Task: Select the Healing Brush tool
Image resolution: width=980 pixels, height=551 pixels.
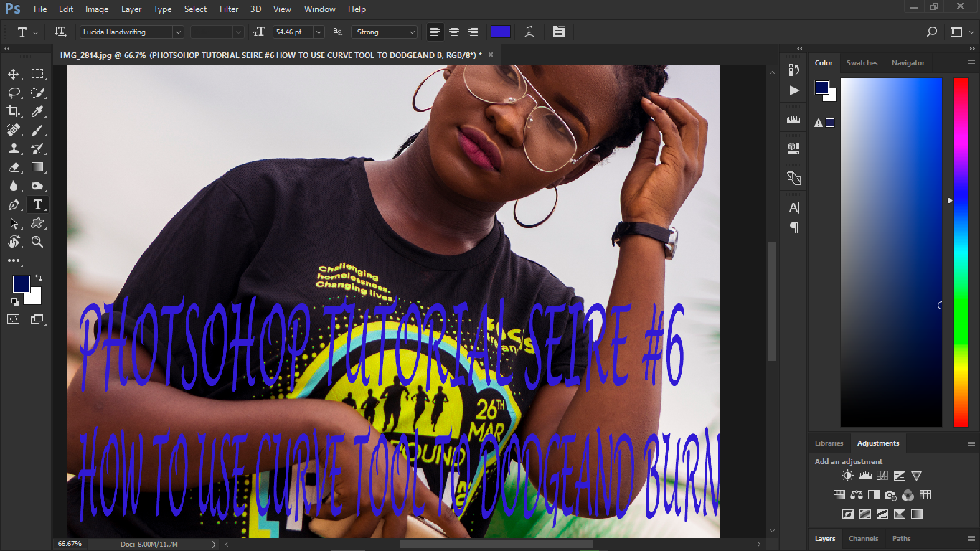Action: pos(14,130)
